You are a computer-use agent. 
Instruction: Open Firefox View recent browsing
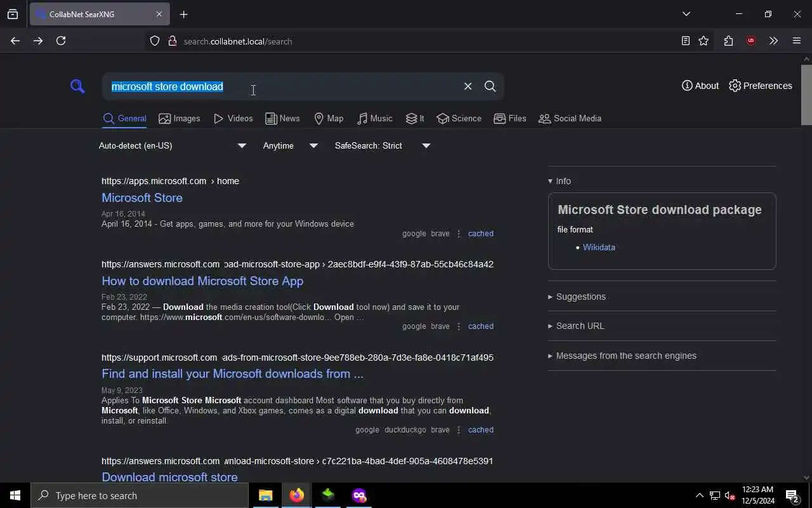13,14
